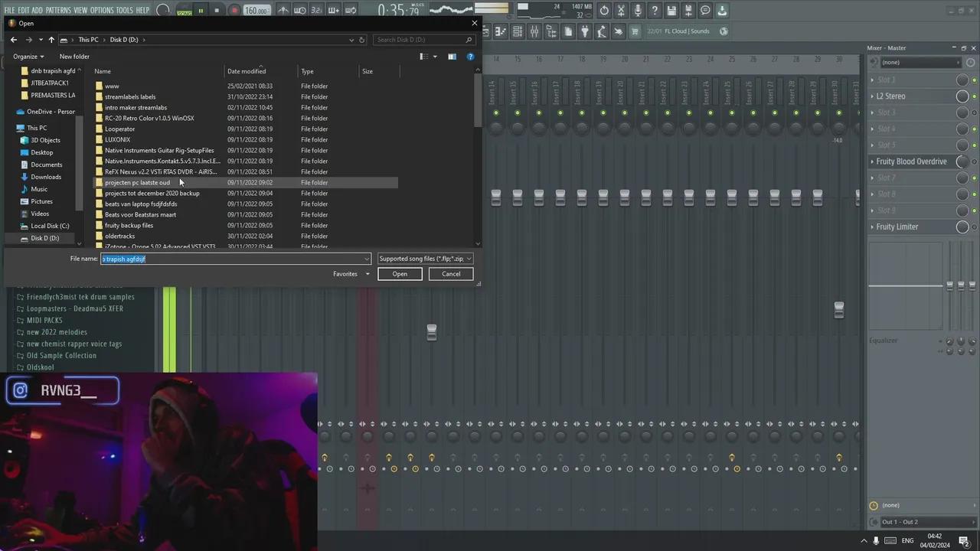Click the Cancel button in the dialog
This screenshot has height=551, width=980.
click(451, 274)
